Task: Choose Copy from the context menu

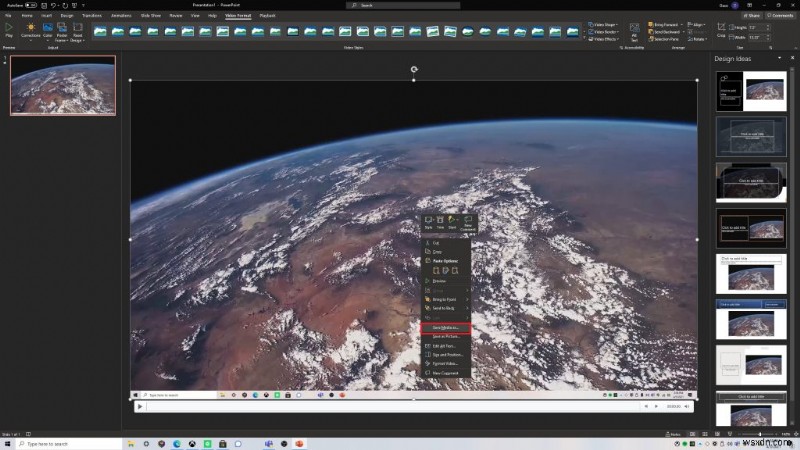Action: click(445, 252)
